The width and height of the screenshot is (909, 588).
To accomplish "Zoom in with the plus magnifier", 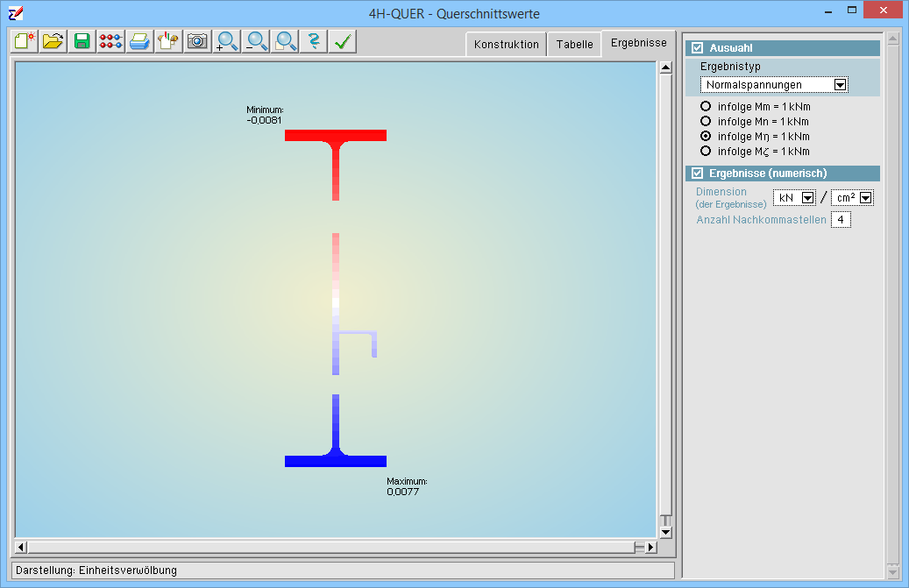I will tap(227, 41).
